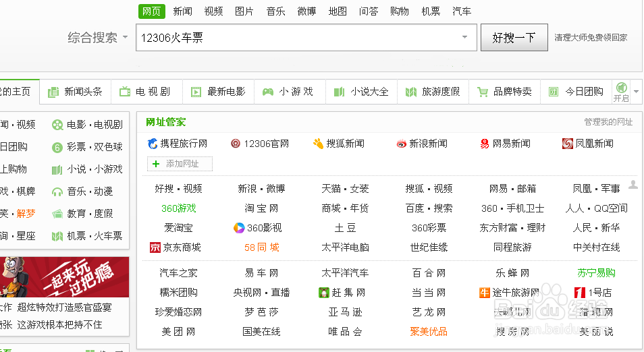Open the 世纪佳缘 link

coord(429,247)
